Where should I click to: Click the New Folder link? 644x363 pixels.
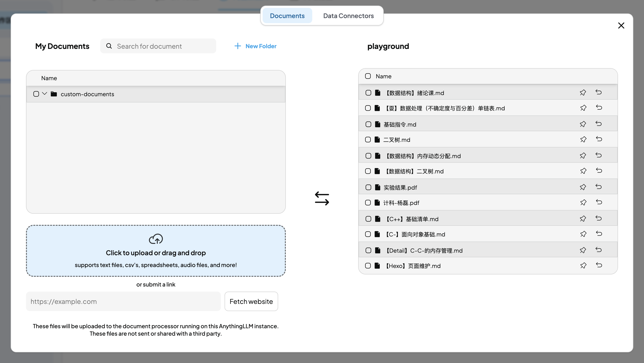tap(255, 46)
